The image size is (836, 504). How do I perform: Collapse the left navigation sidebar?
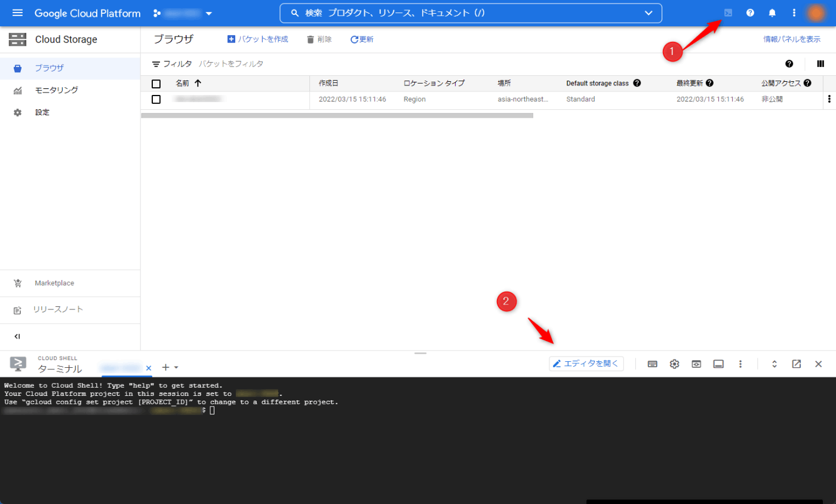pos(17,336)
